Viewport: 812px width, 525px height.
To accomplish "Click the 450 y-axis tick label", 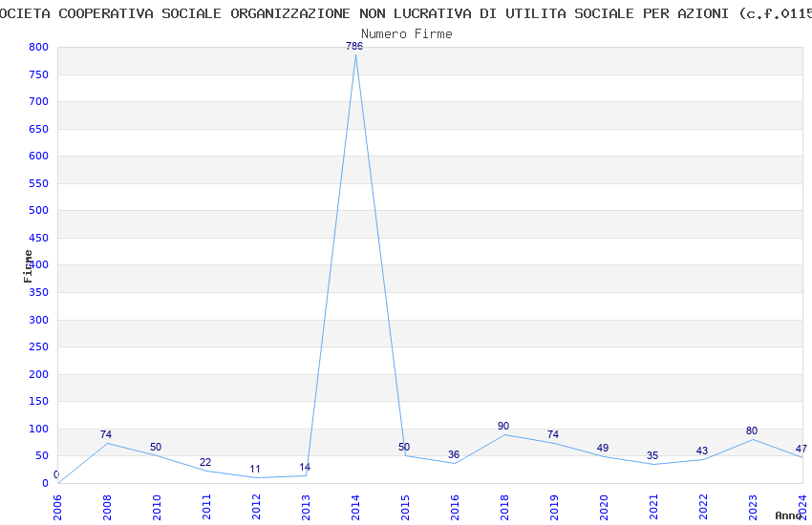I will 39,238.
